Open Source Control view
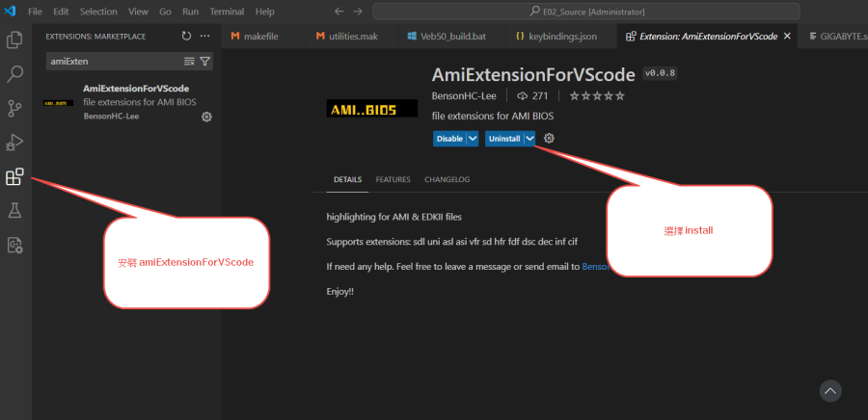868x420 pixels. pos(15,108)
